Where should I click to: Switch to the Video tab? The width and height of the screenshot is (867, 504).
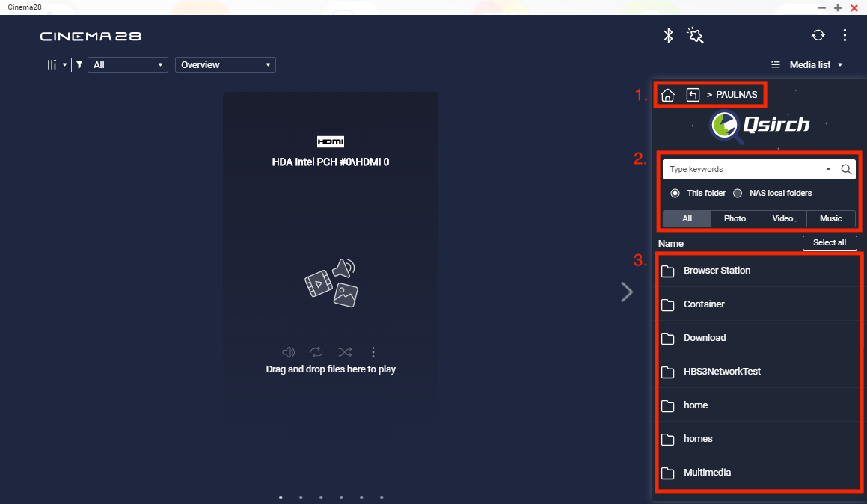point(782,218)
